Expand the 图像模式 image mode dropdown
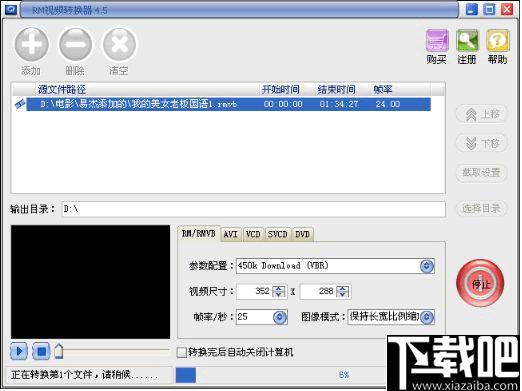 pos(427,317)
